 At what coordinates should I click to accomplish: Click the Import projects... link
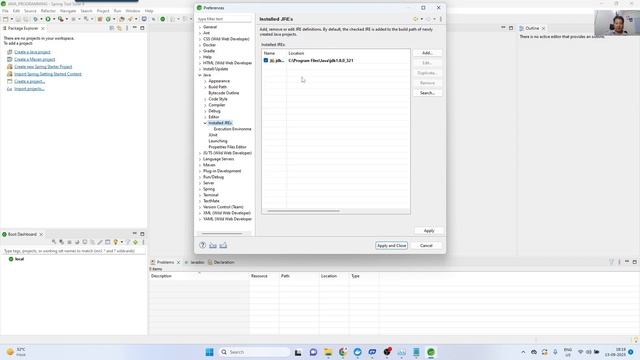(29, 89)
